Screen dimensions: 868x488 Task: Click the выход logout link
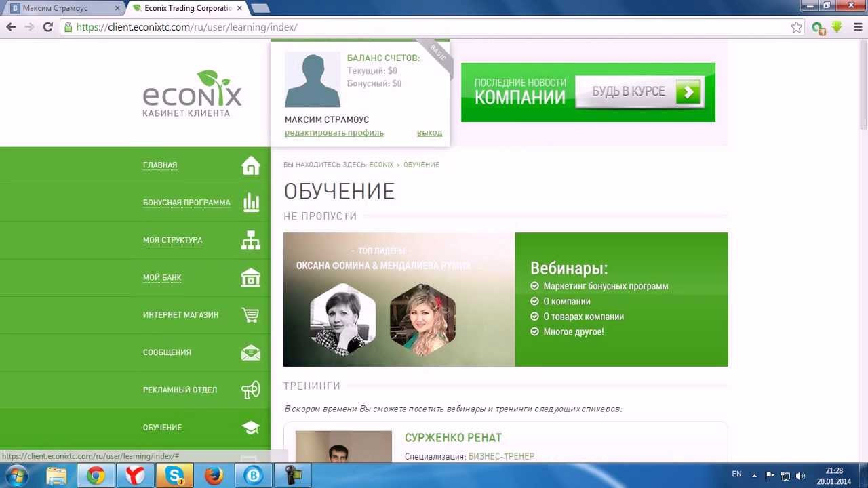click(429, 133)
